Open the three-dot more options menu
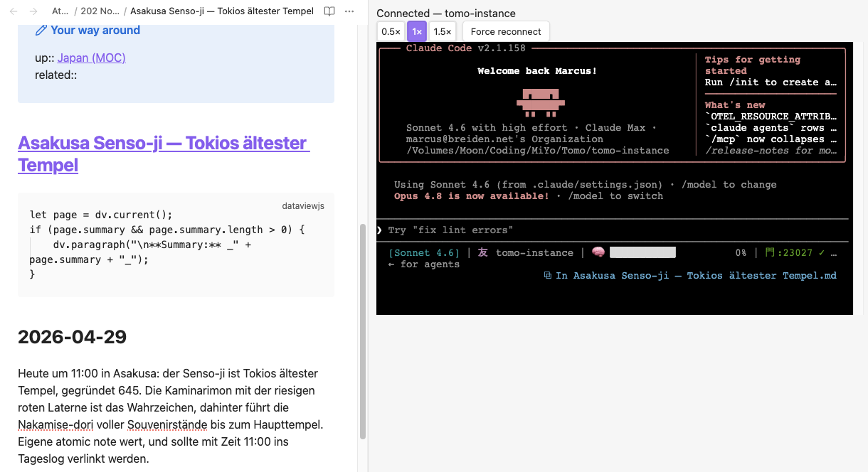This screenshot has height=472, width=868. tap(349, 11)
